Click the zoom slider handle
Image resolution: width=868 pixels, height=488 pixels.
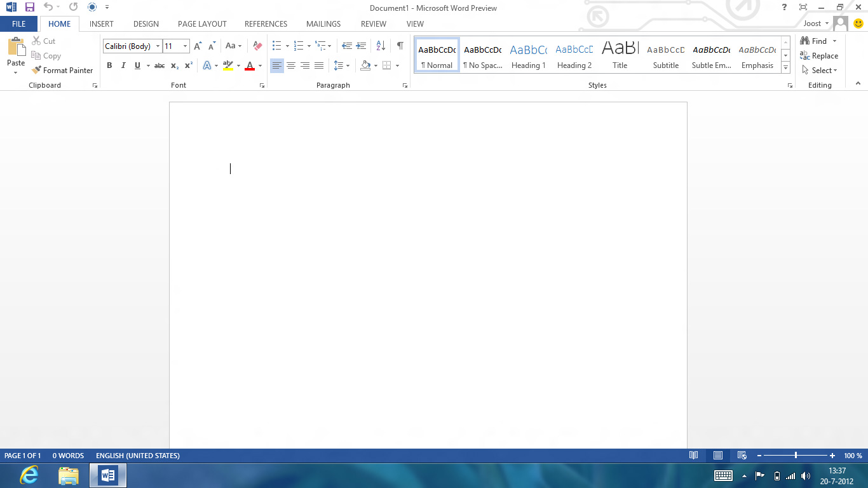click(796, 456)
